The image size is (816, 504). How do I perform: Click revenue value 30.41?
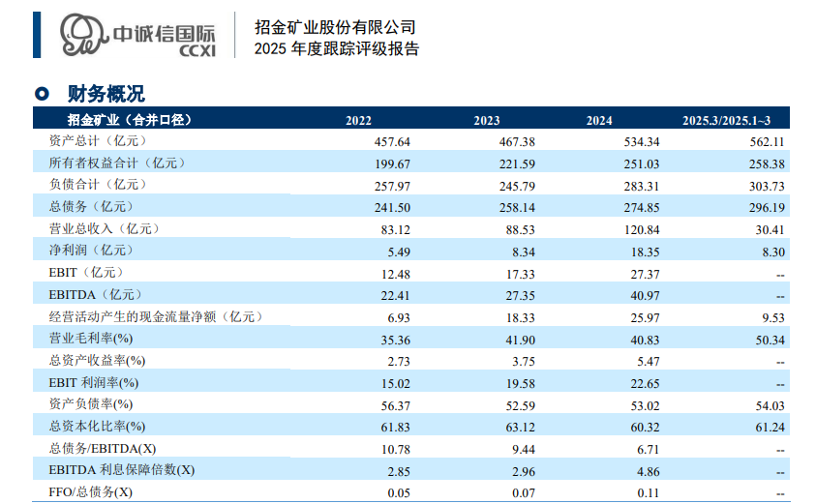[771, 230]
